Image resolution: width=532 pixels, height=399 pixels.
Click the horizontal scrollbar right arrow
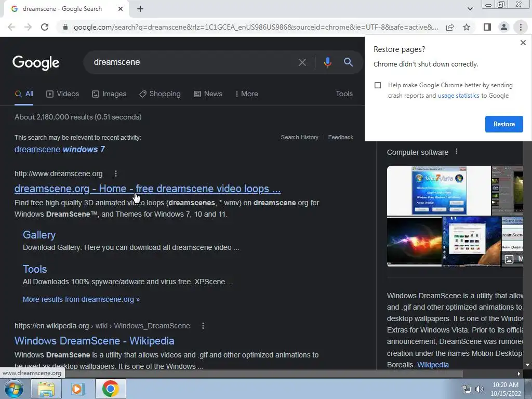(519, 374)
